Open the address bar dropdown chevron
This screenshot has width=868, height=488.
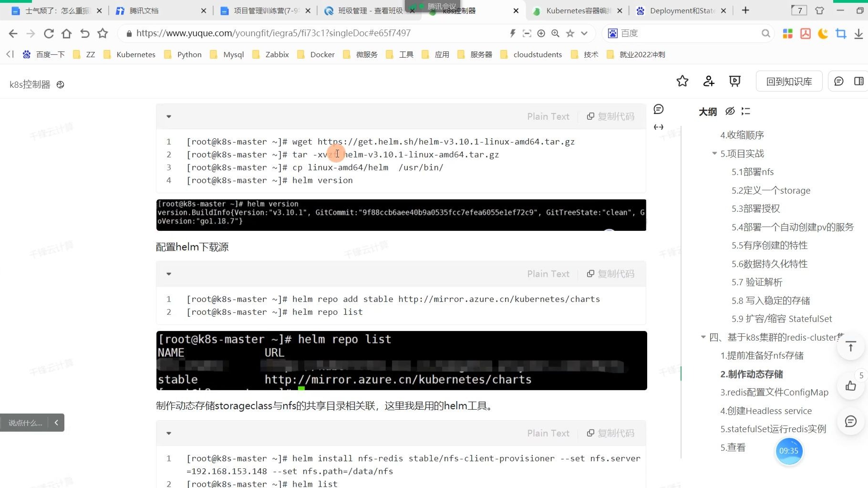click(x=584, y=33)
